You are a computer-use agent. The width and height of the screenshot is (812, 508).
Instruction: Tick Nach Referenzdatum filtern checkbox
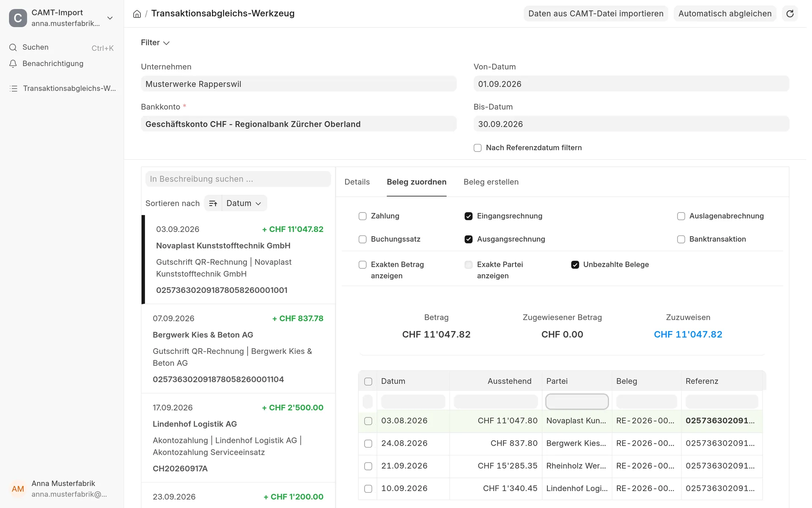pyautogui.click(x=477, y=148)
